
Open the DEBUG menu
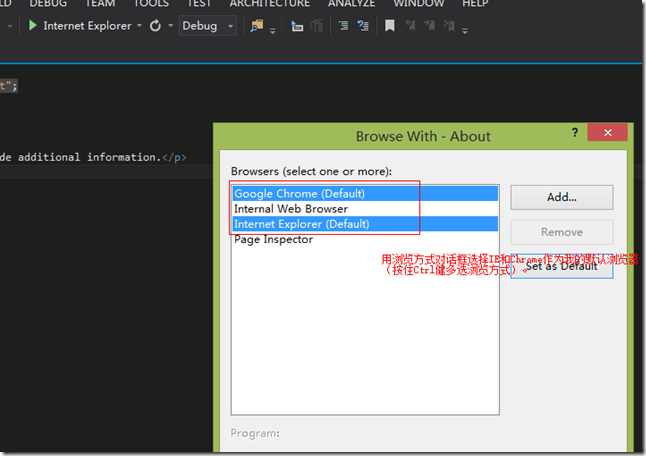[48, 4]
